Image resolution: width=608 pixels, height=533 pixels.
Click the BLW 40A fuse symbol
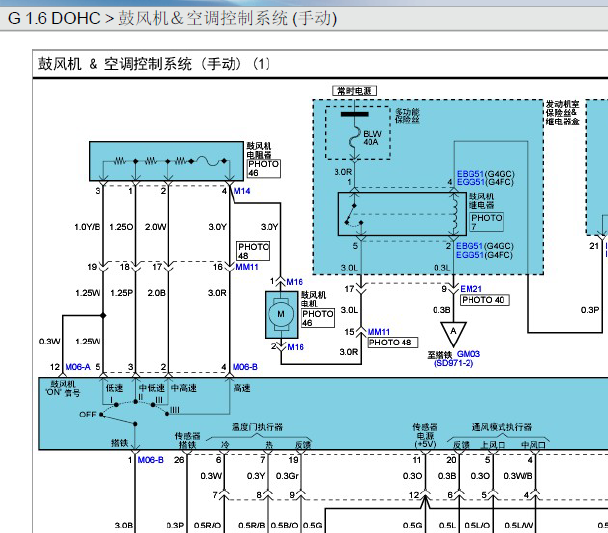pyautogui.click(x=354, y=137)
